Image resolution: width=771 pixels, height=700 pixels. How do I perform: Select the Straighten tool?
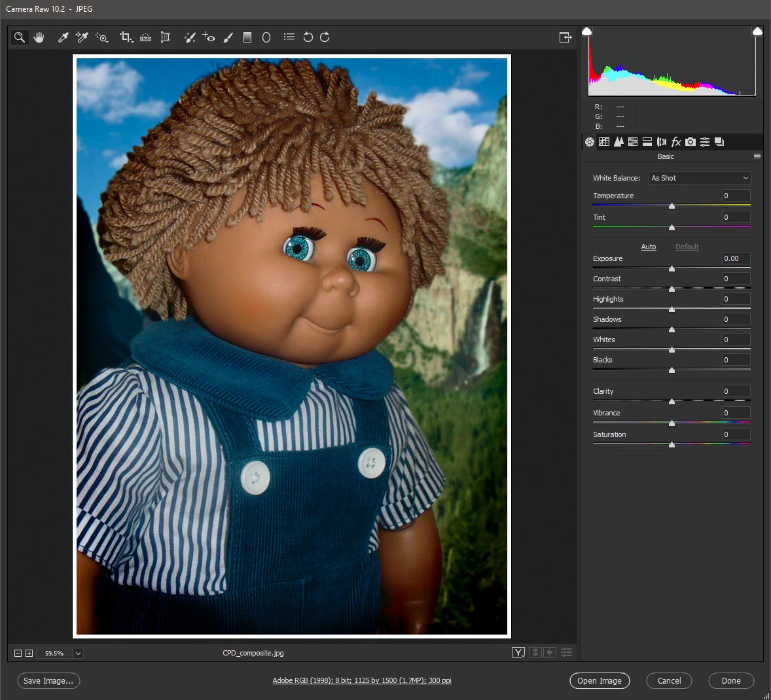[x=145, y=37]
